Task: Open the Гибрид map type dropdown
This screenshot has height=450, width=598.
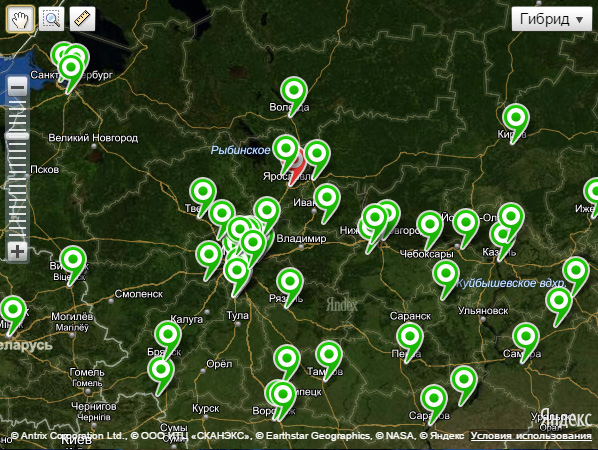Action: [x=551, y=19]
